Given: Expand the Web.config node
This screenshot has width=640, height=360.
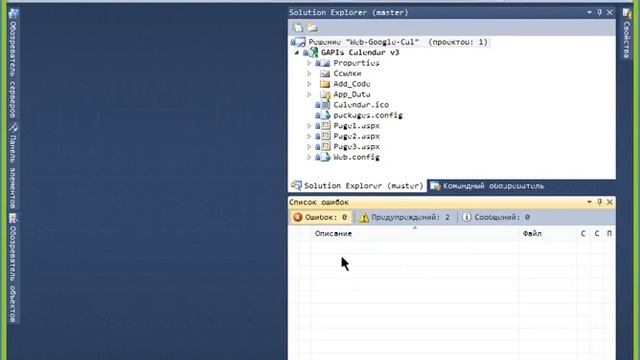Looking at the screenshot, I should 309,157.
